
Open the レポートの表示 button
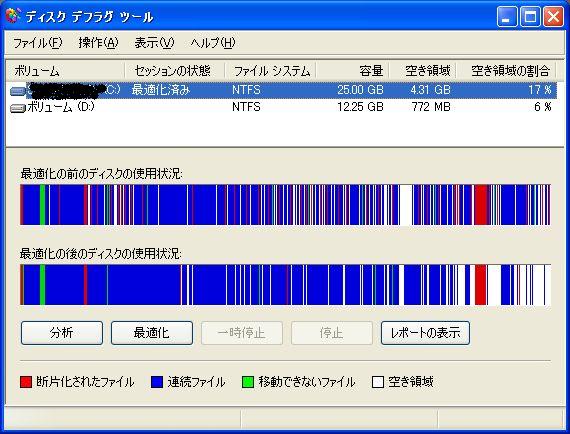tap(425, 333)
